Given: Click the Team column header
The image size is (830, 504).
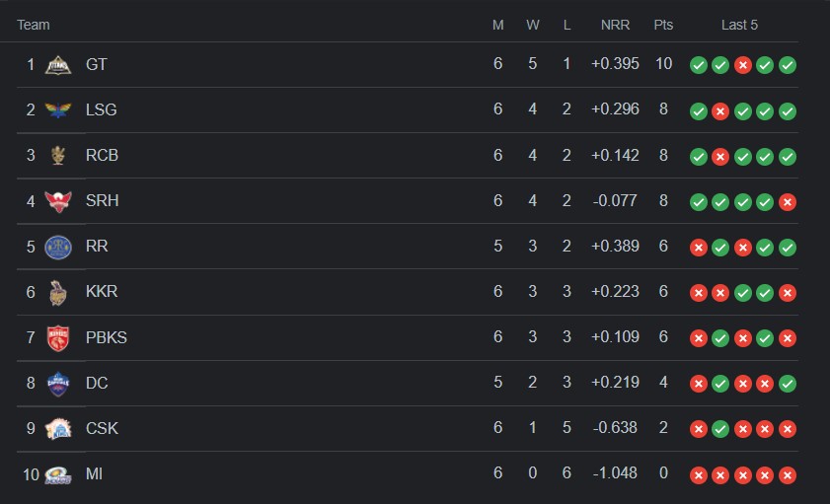Looking at the screenshot, I should click(x=34, y=25).
